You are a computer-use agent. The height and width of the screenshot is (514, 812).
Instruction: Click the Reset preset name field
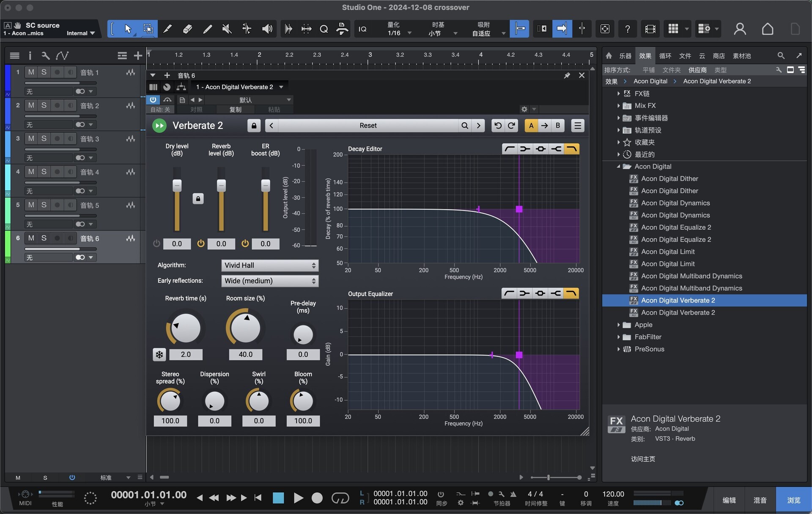tap(368, 126)
